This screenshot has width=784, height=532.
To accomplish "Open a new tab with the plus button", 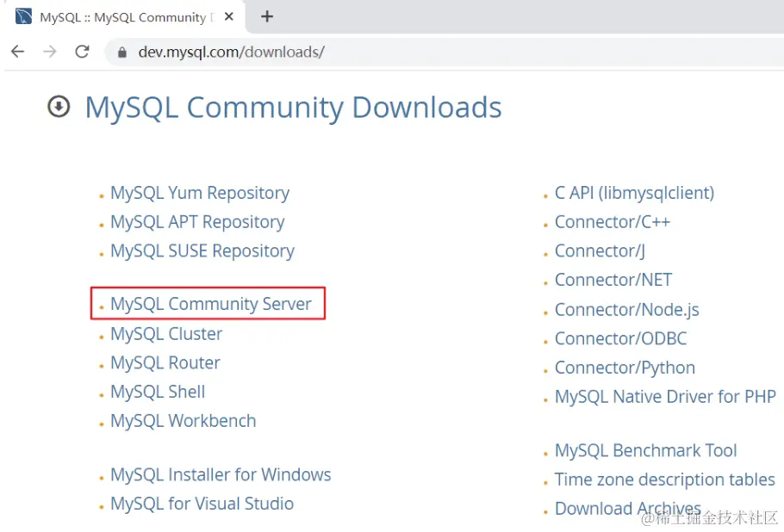I will tap(267, 16).
